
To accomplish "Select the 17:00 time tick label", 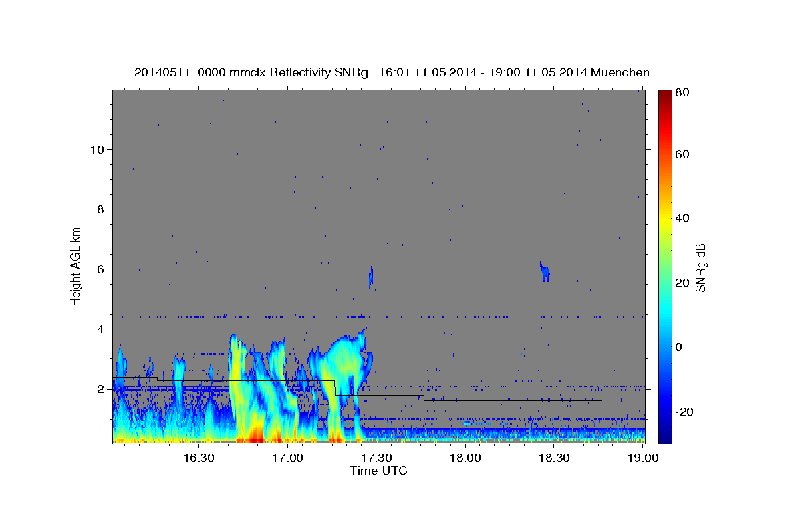I will click(287, 458).
